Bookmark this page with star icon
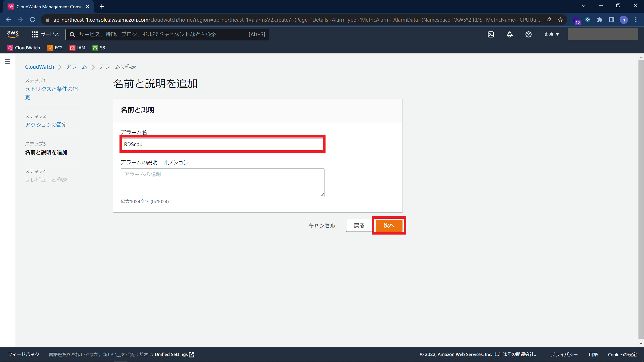The height and width of the screenshot is (362, 644). click(x=560, y=20)
